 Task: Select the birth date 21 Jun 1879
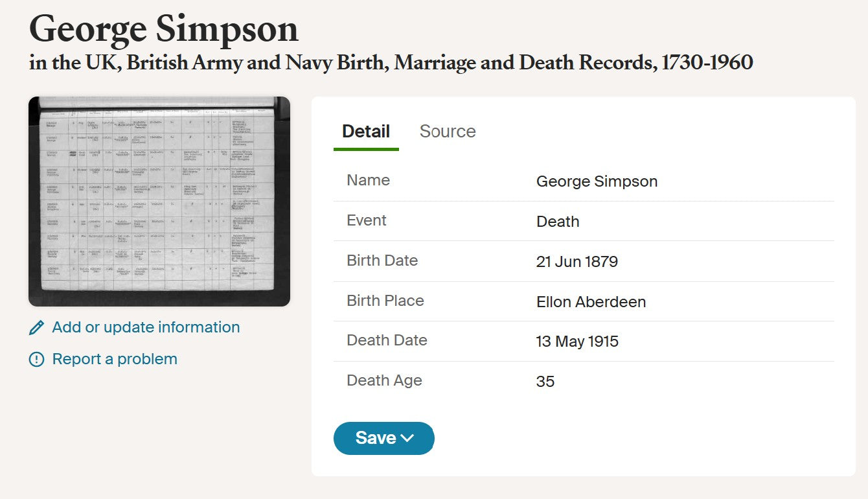577,262
